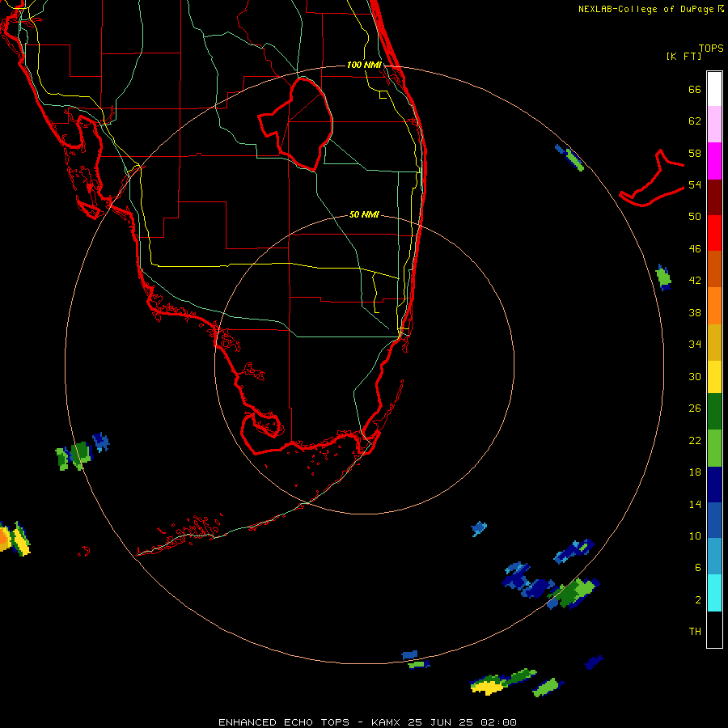Click the legend value '42'
The height and width of the screenshot is (728, 728).
coord(695,281)
